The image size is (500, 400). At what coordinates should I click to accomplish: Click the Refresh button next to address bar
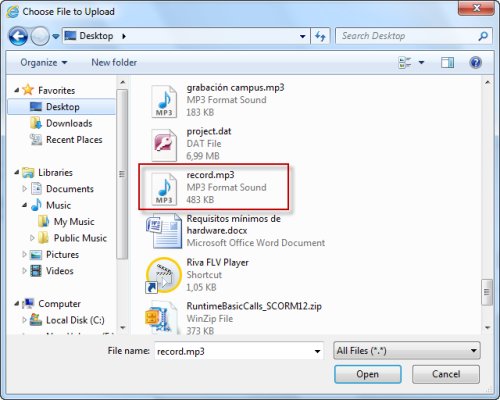coord(320,36)
